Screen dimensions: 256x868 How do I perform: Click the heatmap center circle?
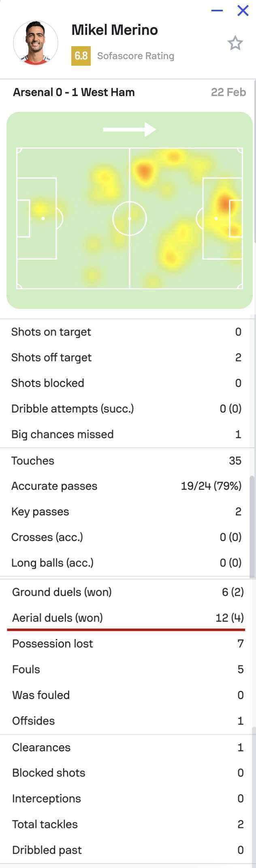pos(130,218)
